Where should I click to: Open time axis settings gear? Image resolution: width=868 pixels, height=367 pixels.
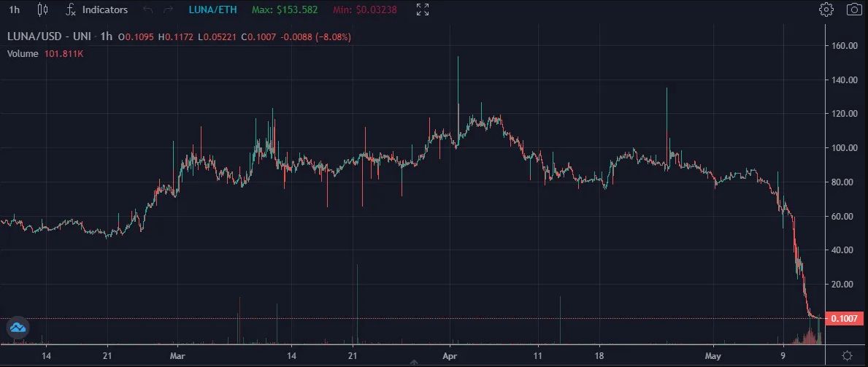pyautogui.click(x=846, y=355)
